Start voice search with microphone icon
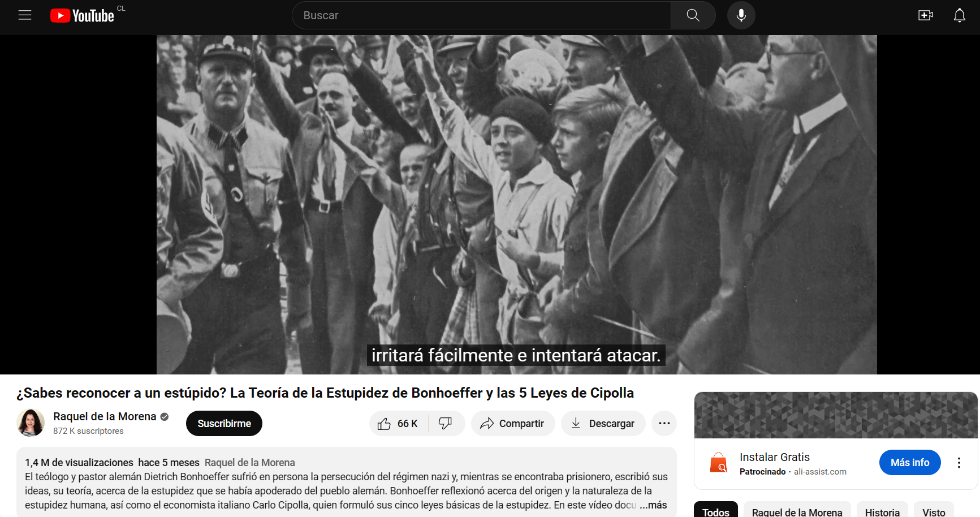The height and width of the screenshot is (517, 980). 741,15
